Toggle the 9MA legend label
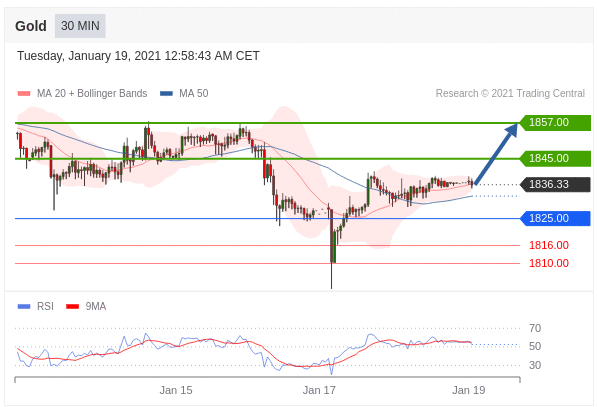 96,306
